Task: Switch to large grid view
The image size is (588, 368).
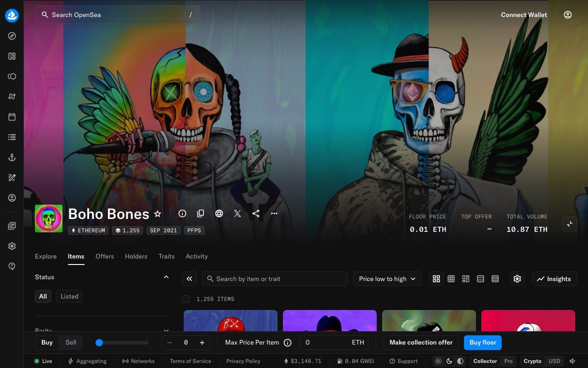Action: [436, 279]
